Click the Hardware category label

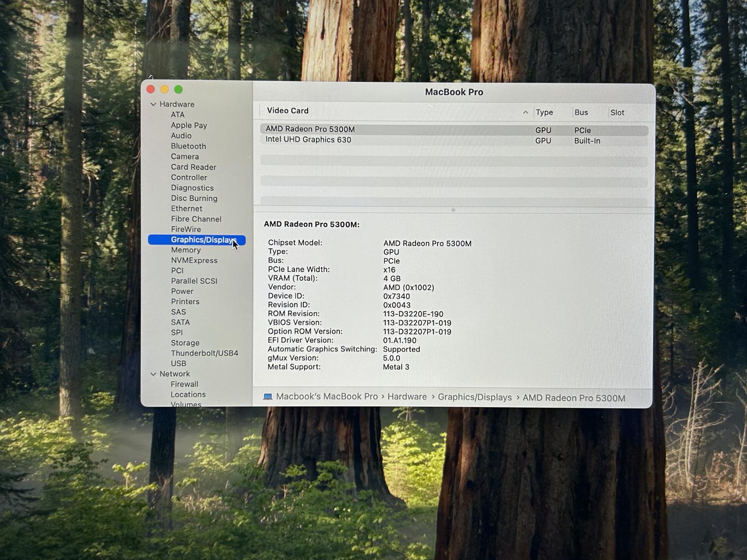click(x=177, y=104)
